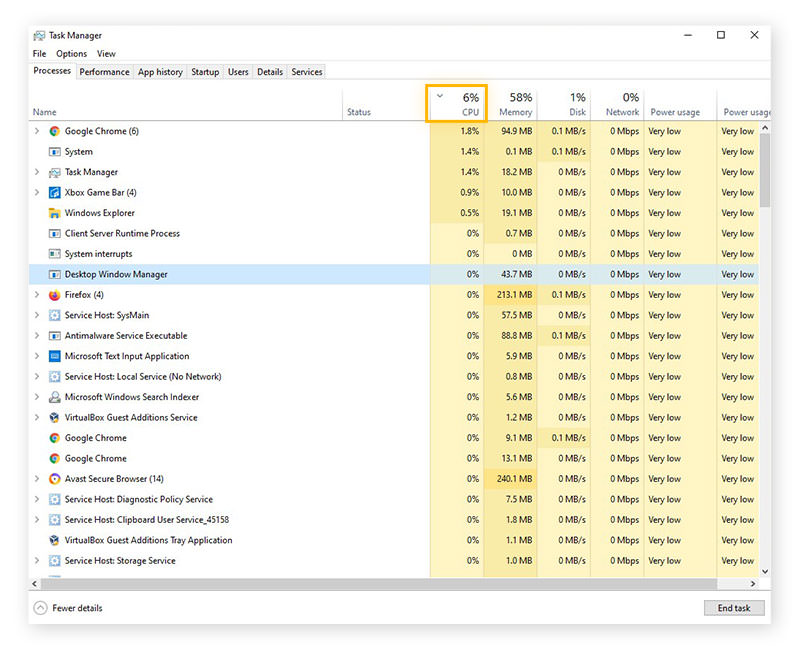Click the VirtualBox Guest Additions Service icon
This screenshot has width=800, height=654.
click(x=55, y=417)
